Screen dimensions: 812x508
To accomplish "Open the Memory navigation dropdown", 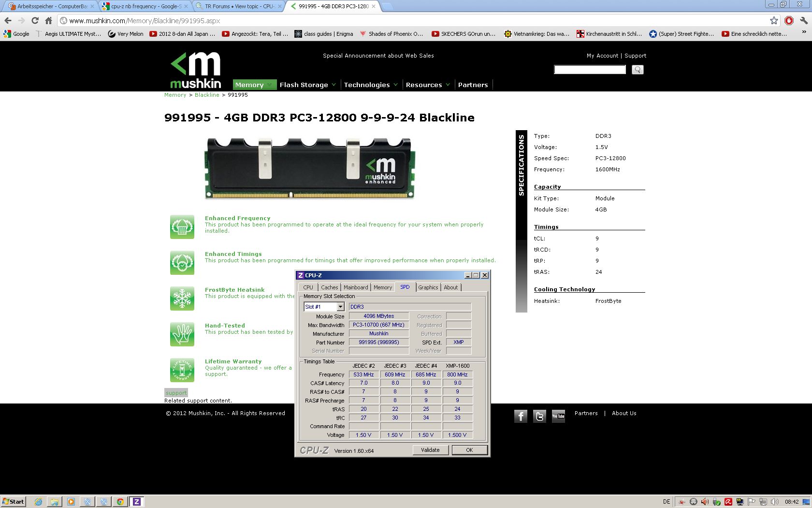I will tap(254, 85).
